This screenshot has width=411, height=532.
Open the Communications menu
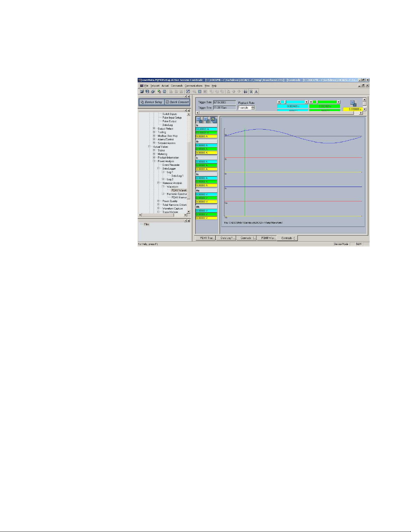(x=194, y=86)
